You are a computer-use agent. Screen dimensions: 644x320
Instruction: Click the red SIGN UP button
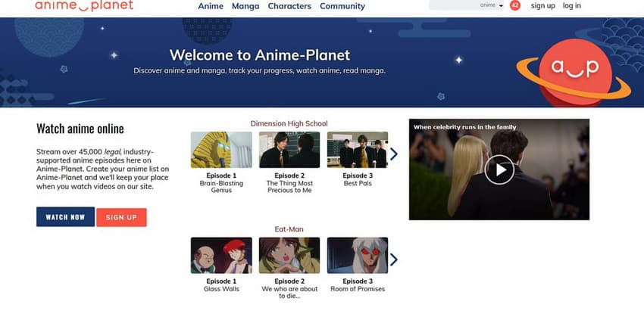(121, 217)
